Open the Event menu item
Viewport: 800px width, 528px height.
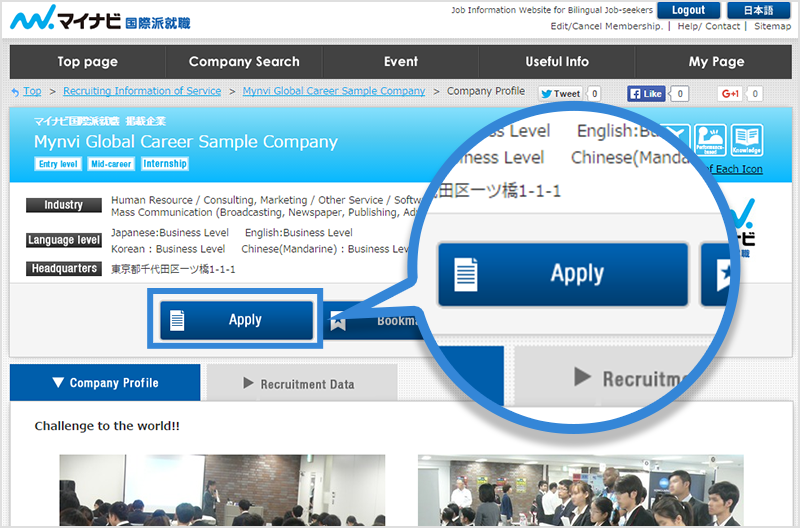coord(401,62)
